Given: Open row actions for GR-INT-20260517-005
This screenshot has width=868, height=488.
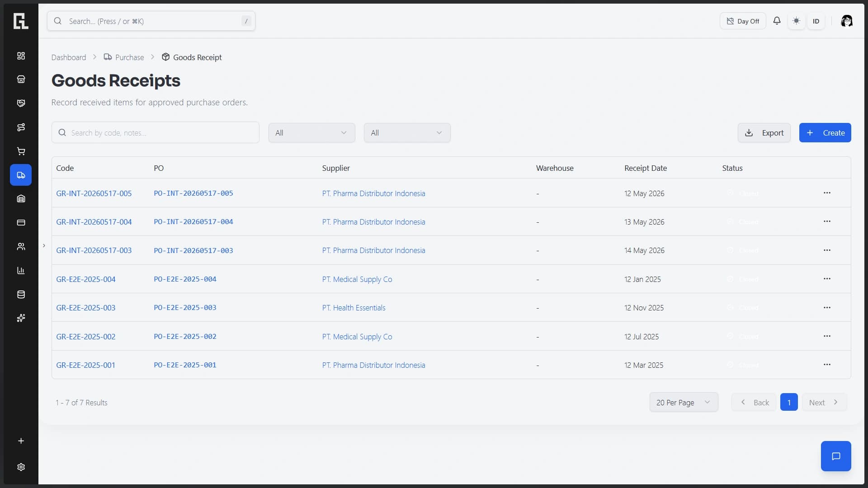Looking at the screenshot, I should pyautogui.click(x=827, y=193).
